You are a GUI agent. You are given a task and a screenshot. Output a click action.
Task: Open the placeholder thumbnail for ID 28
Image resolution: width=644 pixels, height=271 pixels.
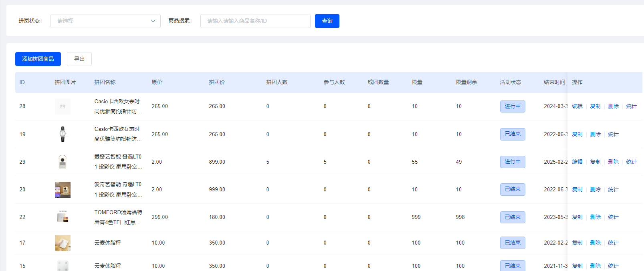pyautogui.click(x=63, y=106)
